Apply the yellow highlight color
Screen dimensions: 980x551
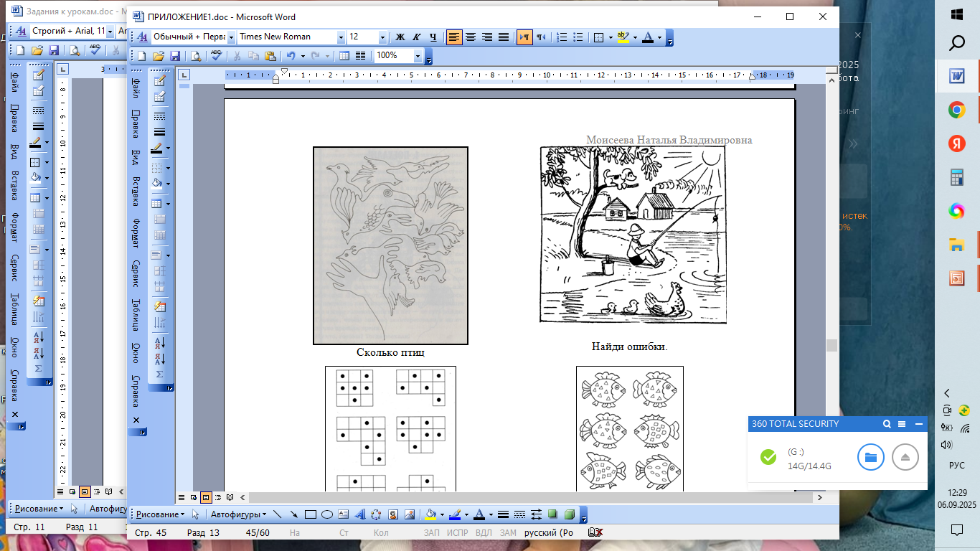coord(622,37)
